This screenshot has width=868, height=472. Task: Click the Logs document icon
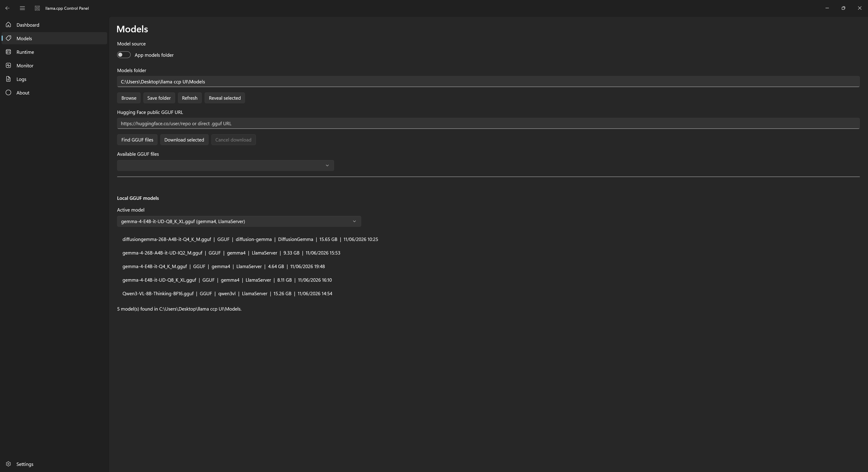(x=8, y=79)
